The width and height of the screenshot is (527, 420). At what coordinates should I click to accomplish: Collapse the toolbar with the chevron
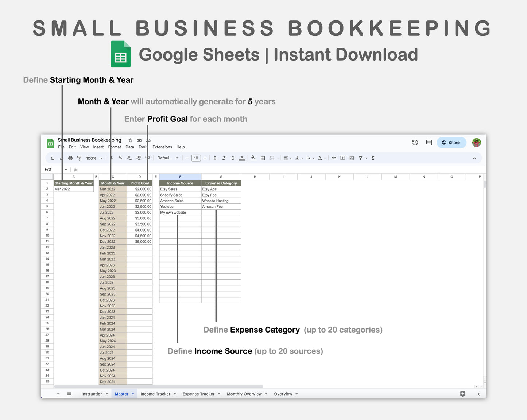474,158
